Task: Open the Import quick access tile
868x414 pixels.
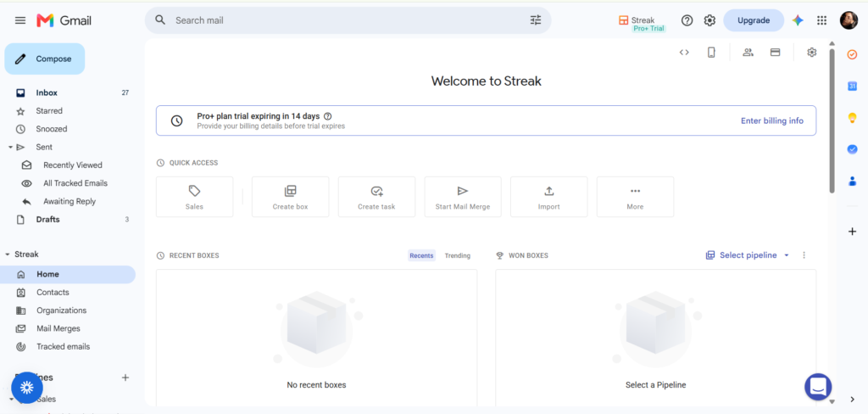Action: click(x=548, y=197)
